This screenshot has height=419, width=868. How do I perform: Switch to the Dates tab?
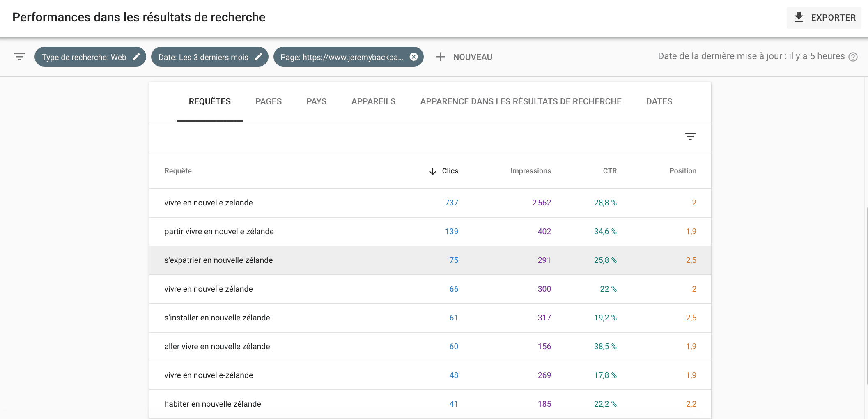[659, 101]
